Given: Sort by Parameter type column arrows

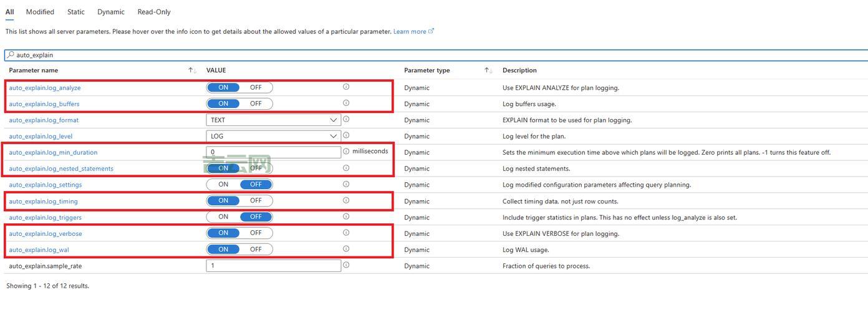Looking at the screenshot, I should (488, 71).
